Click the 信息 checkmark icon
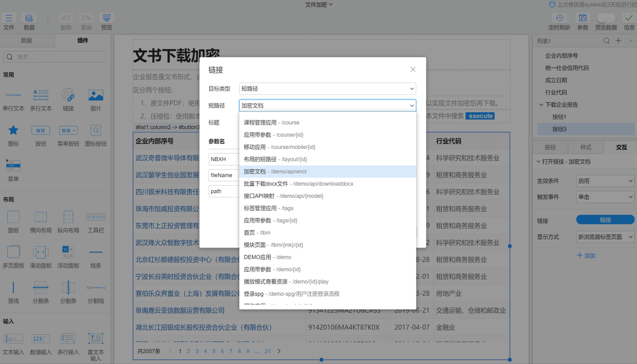The height and width of the screenshot is (364, 637). [629, 18]
